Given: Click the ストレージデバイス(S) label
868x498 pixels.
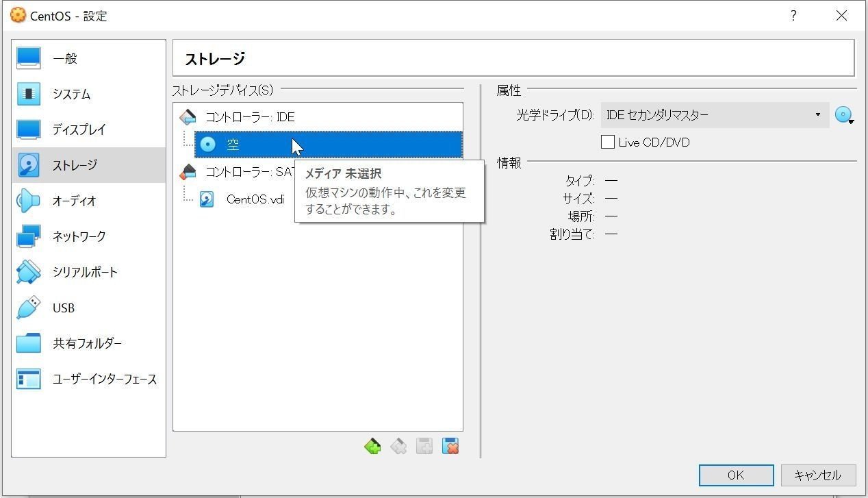Looking at the screenshot, I should pyautogui.click(x=222, y=90).
